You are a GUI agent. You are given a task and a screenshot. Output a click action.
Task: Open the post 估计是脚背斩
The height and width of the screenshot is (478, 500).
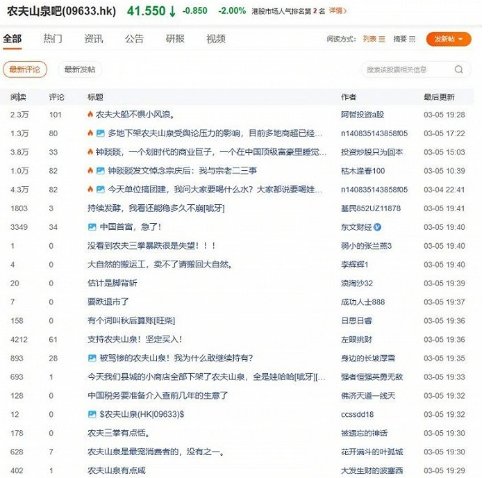click(x=112, y=283)
